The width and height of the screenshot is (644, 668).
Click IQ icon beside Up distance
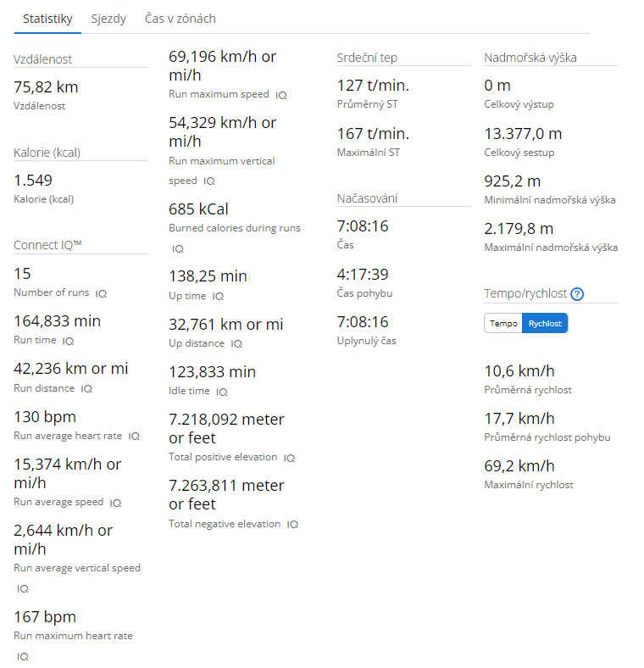point(236,344)
